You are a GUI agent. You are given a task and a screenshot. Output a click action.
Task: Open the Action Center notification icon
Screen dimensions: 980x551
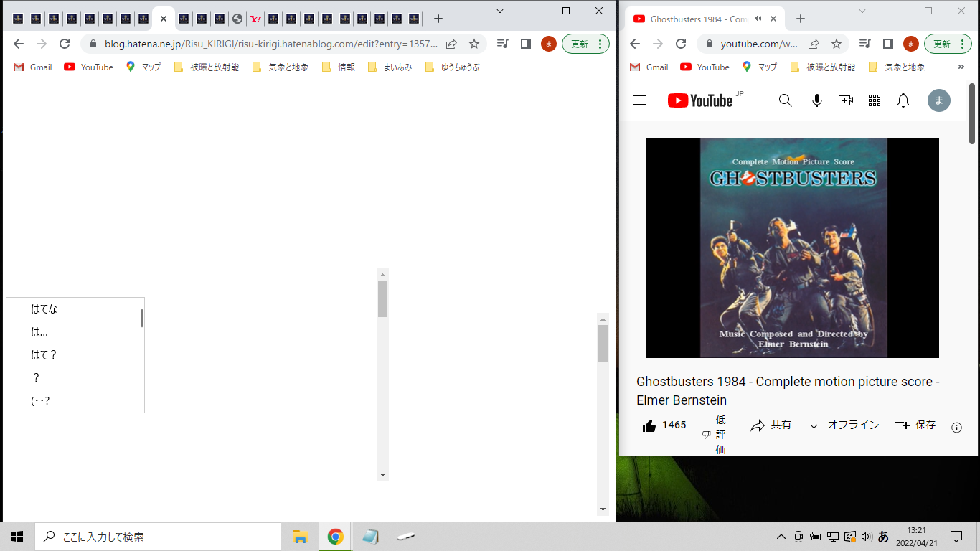coord(956,537)
